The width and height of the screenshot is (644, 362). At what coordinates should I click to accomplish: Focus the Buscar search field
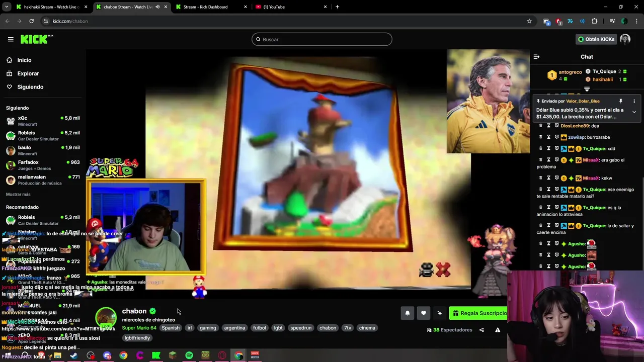(x=322, y=39)
